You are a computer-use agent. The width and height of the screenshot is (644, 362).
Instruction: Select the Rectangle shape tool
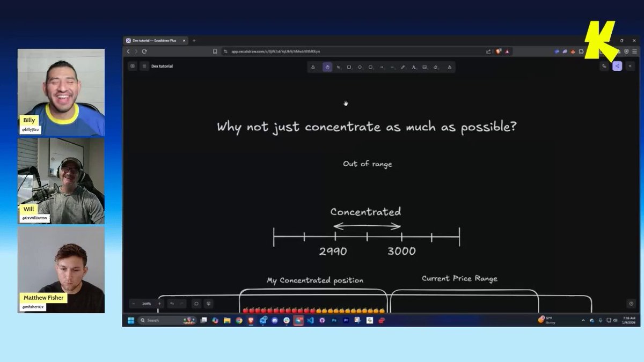pos(349,67)
